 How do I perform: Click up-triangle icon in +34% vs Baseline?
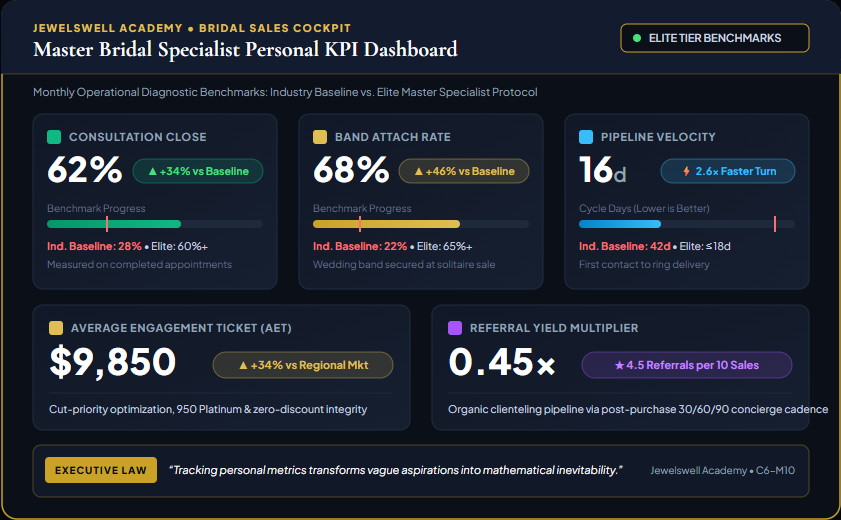(152, 171)
